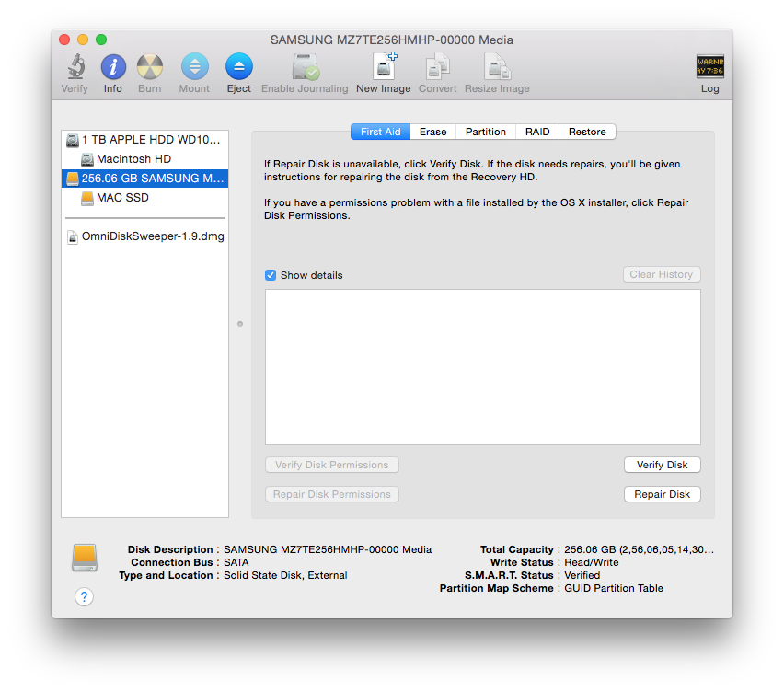Click the Verify toolbar icon

[75, 66]
